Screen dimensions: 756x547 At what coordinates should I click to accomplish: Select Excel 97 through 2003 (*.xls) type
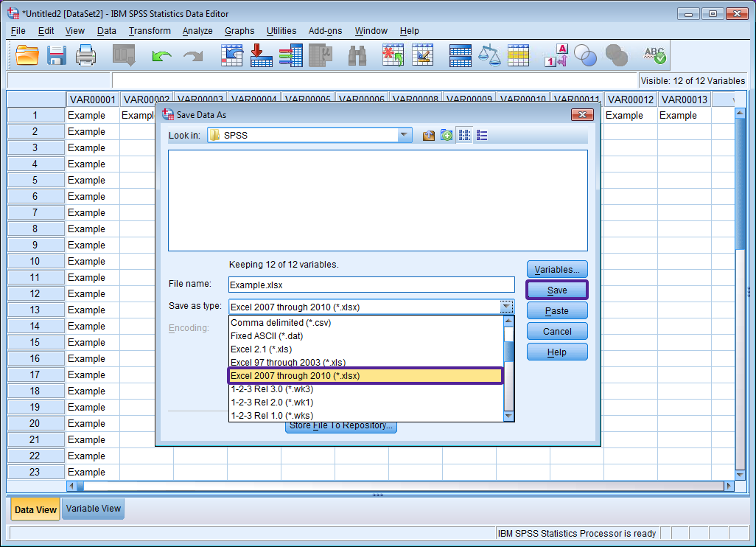(365, 362)
